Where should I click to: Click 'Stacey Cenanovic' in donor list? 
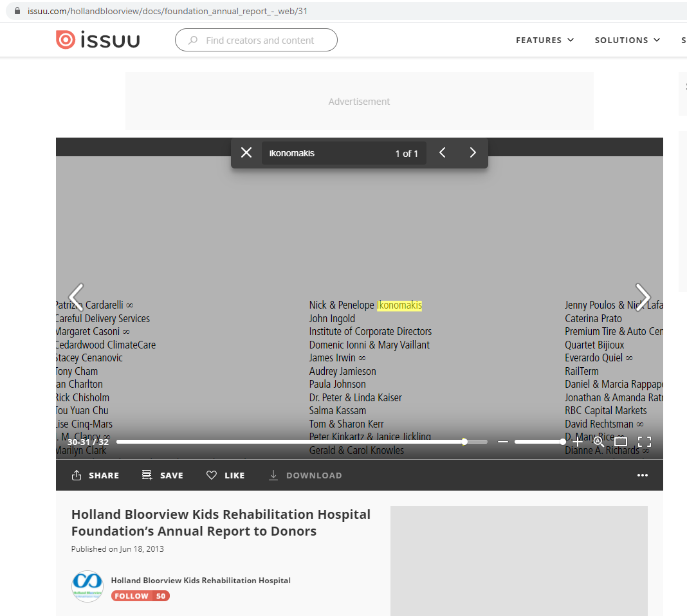tap(89, 358)
